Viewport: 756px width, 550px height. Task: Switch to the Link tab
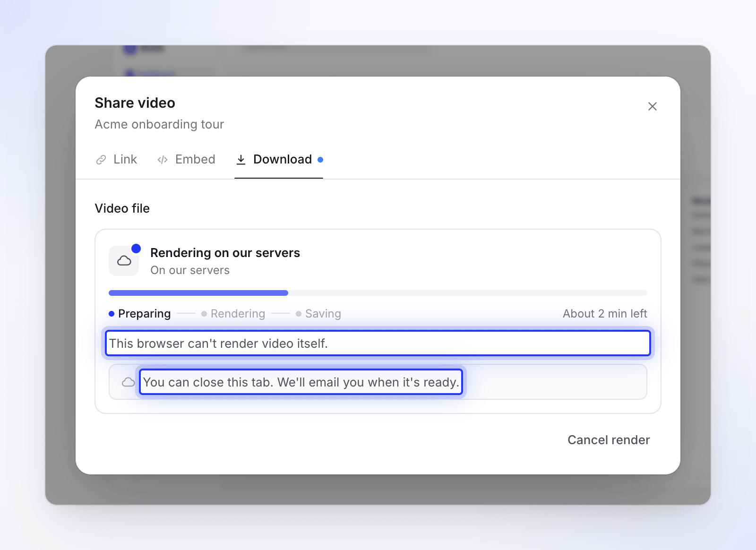[116, 160]
